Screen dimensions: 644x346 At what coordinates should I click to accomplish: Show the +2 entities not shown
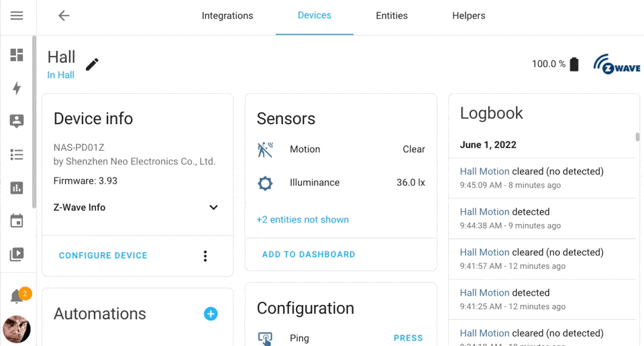click(x=303, y=220)
